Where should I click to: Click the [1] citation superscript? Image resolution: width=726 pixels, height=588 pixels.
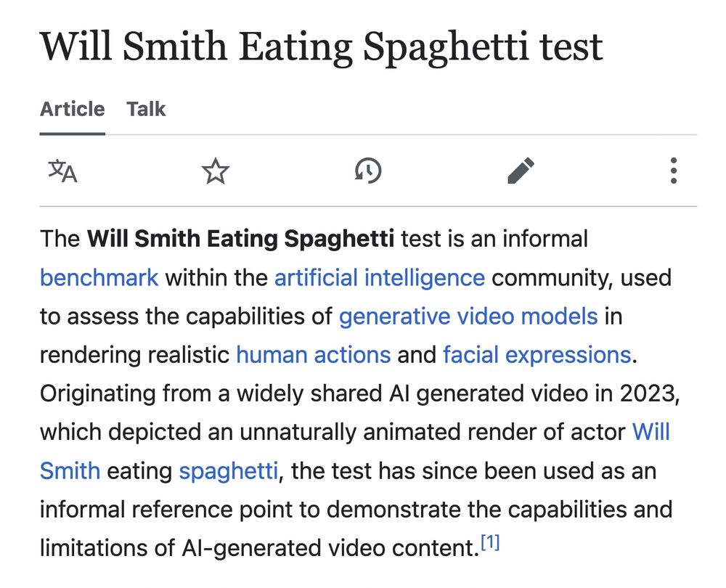pos(491,543)
